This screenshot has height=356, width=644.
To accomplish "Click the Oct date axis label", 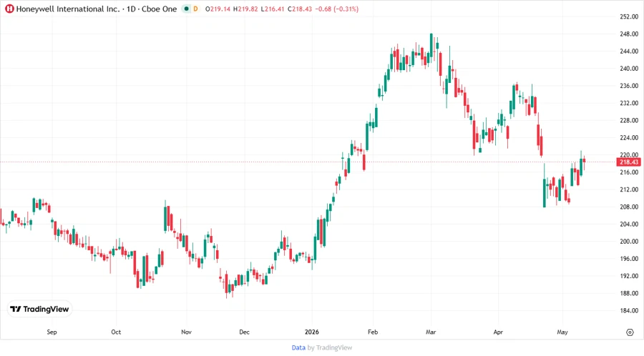I will [x=116, y=332].
